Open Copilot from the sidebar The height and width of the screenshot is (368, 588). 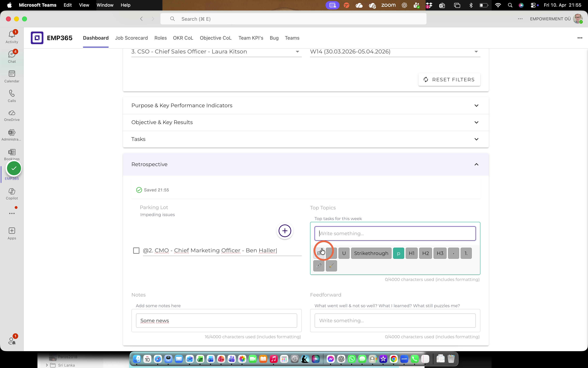12,194
